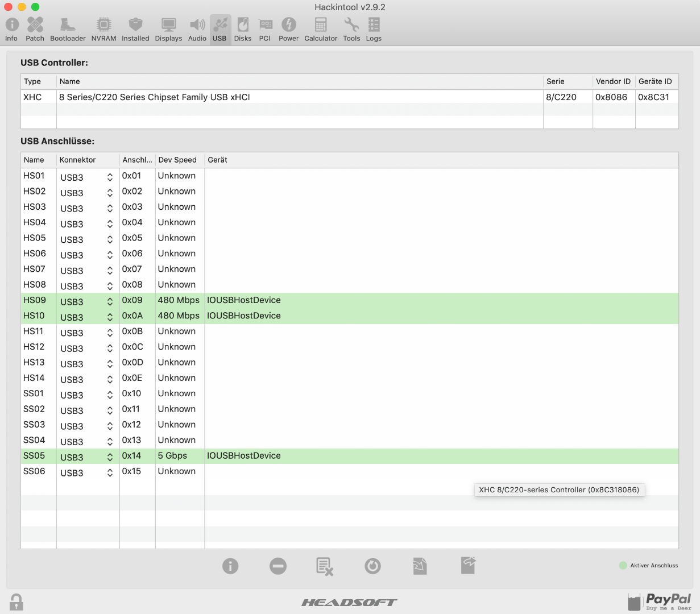Click the import file icon
The image size is (700, 614).
[x=420, y=566]
